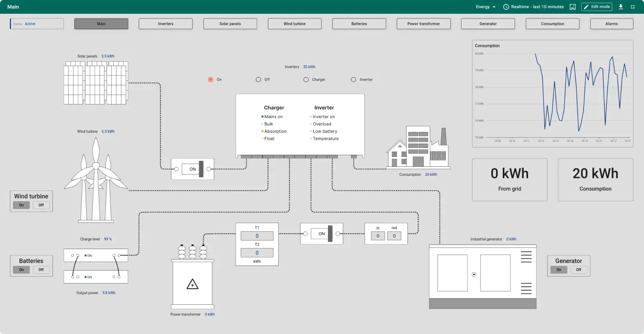Click the screenshot frame icon in header
The image size is (644, 334).
572,7
